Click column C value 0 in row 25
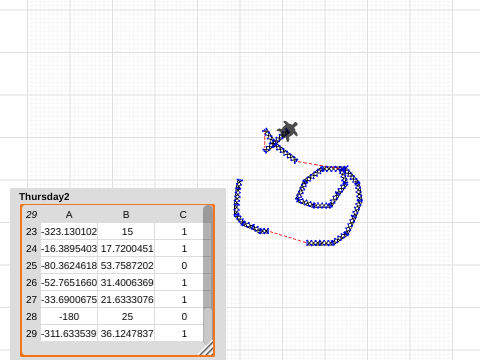 pos(179,266)
